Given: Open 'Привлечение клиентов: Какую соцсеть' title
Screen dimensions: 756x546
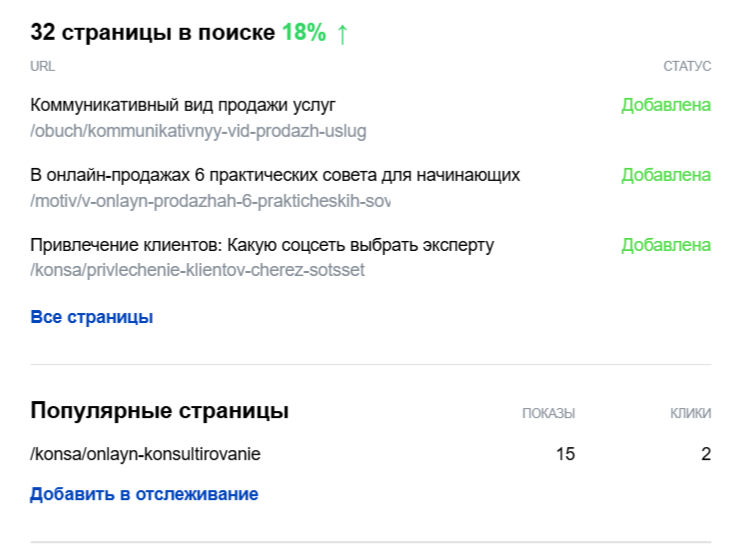Looking at the screenshot, I should (x=262, y=245).
